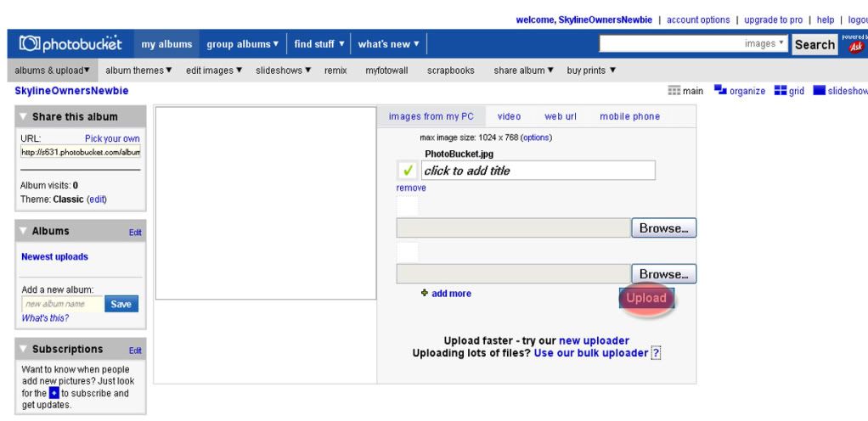Screen dimensions: 868x421
Task: Open the slideshows dropdown
Action: pos(284,70)
